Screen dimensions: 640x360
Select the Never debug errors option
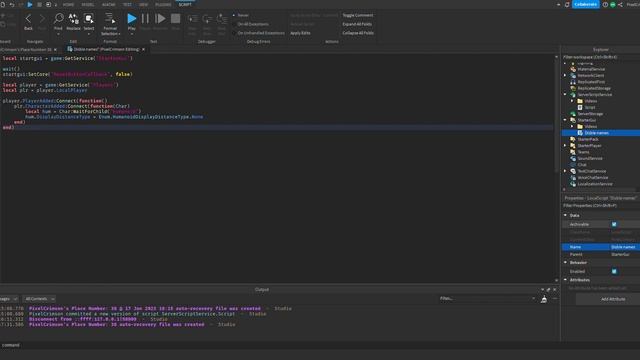point(241,15)
